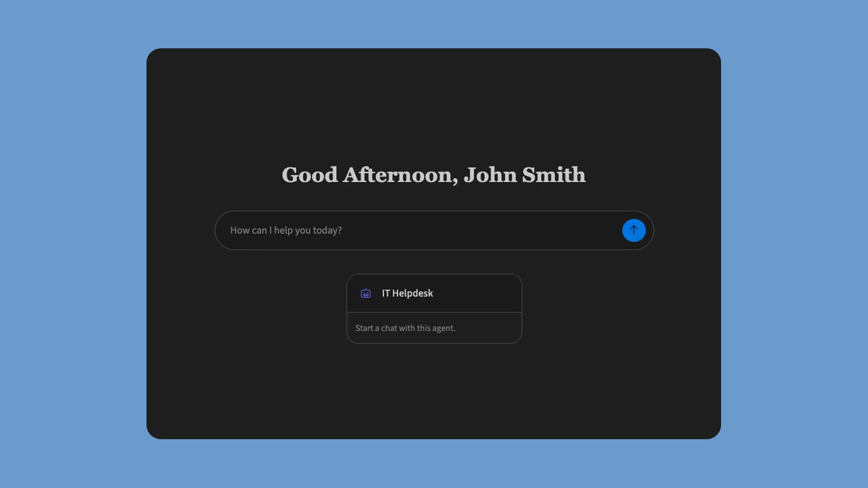This screenshot has width=868, height=488.
Task: Click empty space inside message input bar
Action: [x=479, y=230]
